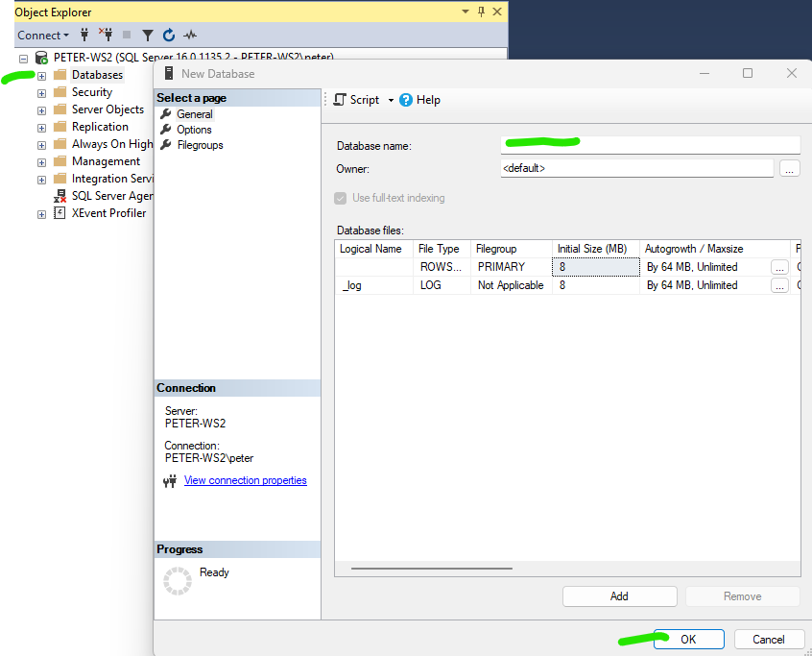Click the Filter funnel icon
812x656 pixels.
coord(148,35)
